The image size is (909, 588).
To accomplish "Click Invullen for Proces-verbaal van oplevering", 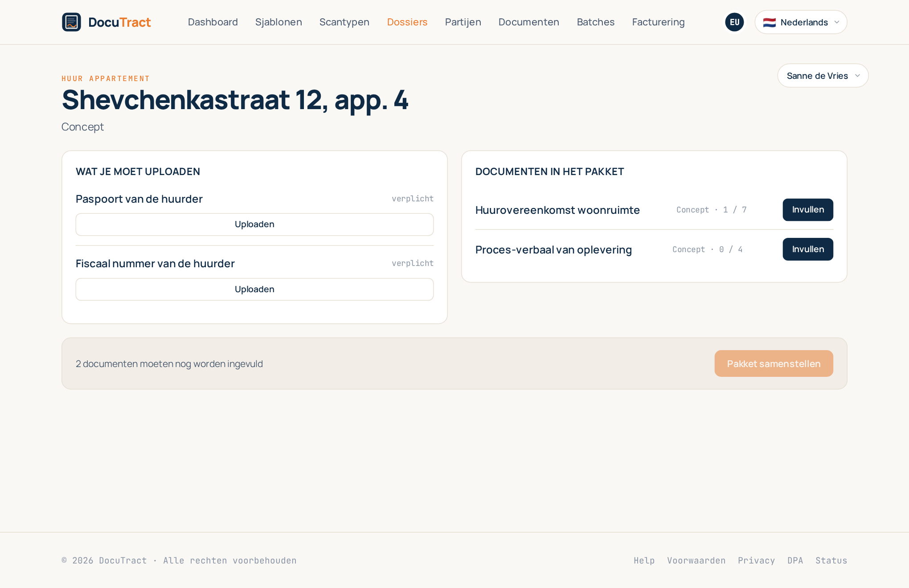I will (808, 249).
